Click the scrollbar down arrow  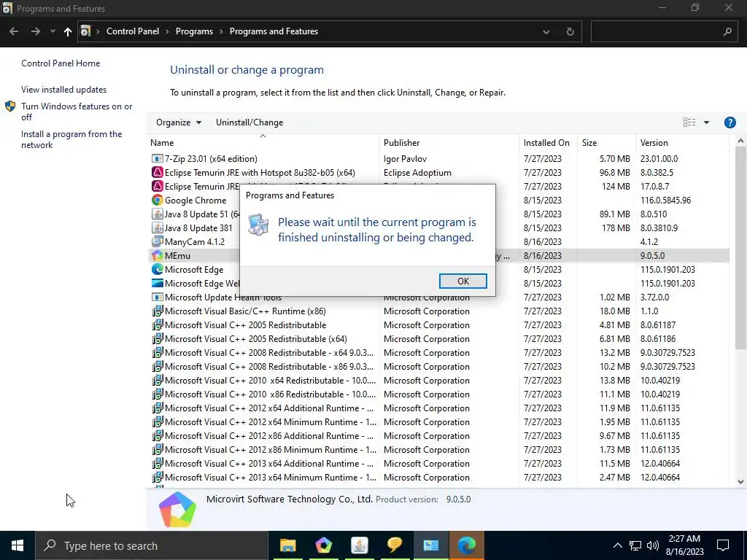[740, 481]
